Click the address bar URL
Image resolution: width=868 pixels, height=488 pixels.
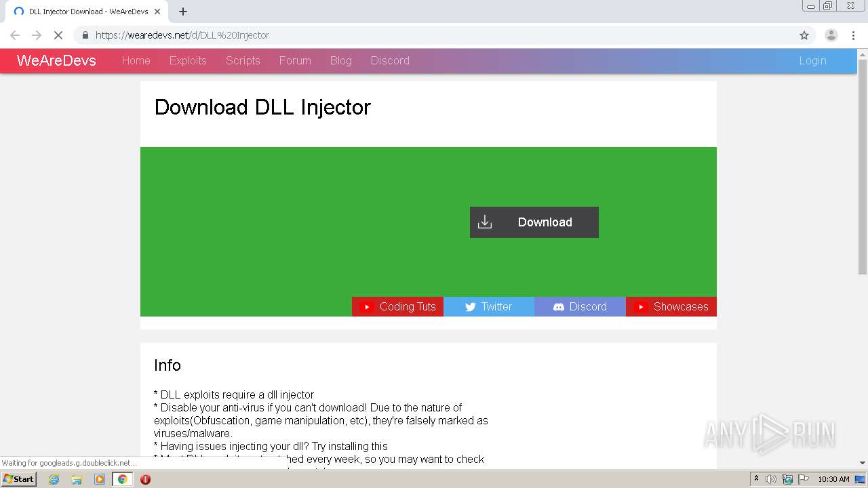(182, 35)
